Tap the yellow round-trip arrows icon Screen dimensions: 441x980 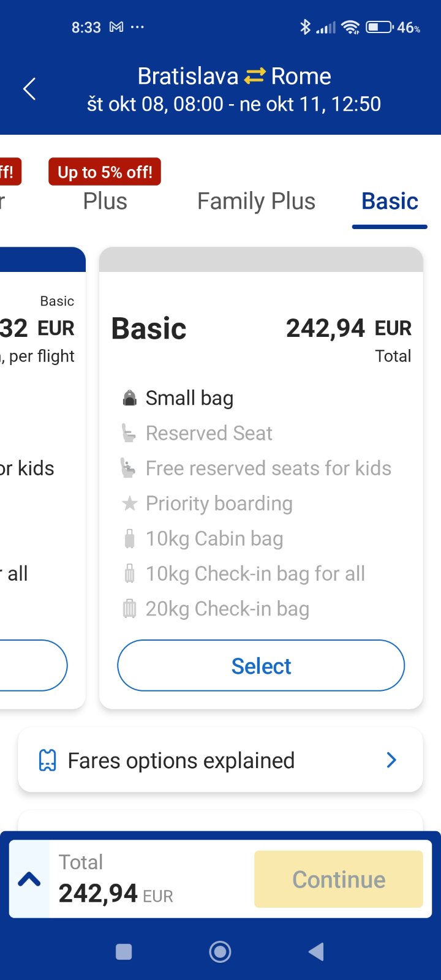coord(255,77)
